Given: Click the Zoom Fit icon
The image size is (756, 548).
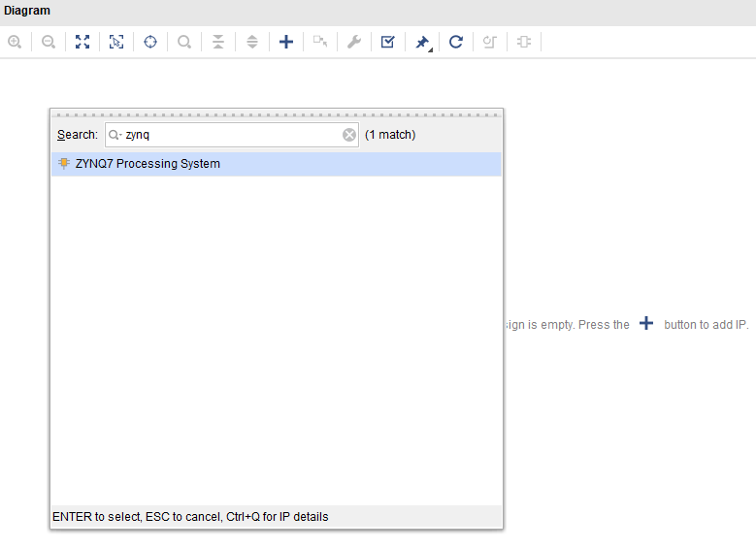Looking at the screenshot, I should (82, 43).
